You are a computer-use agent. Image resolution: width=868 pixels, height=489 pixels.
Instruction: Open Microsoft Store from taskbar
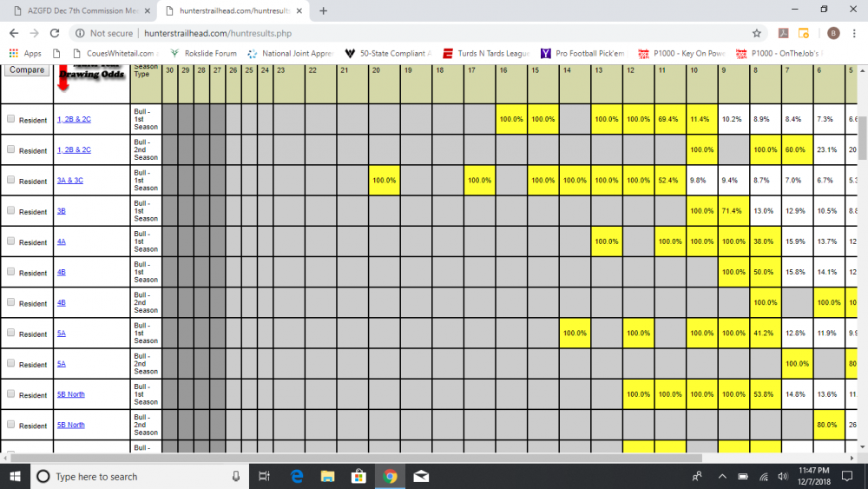358,476
